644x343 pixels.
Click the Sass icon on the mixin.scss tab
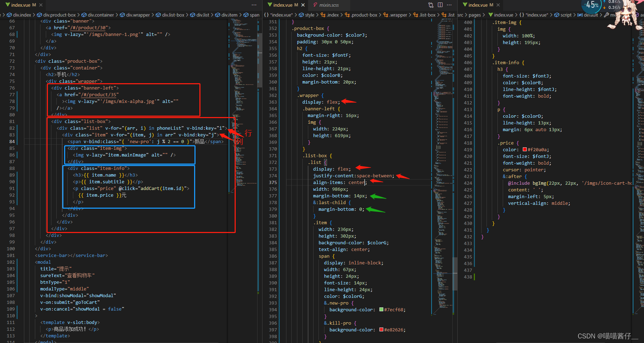(315, 5)
